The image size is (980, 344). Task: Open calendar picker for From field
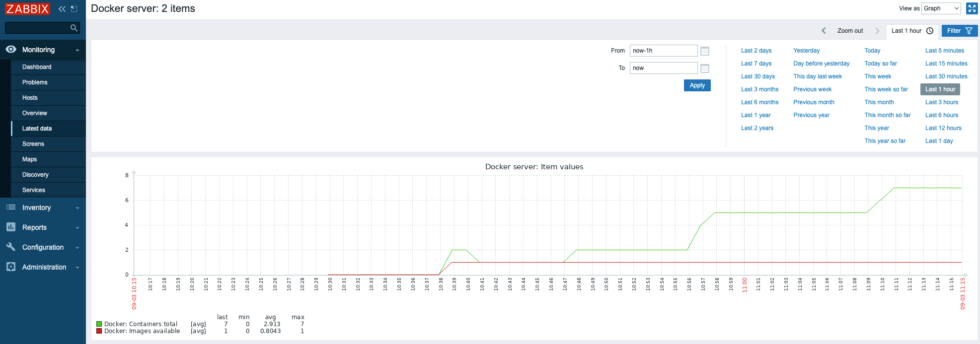pyautogui.click(x=704, y=51)
